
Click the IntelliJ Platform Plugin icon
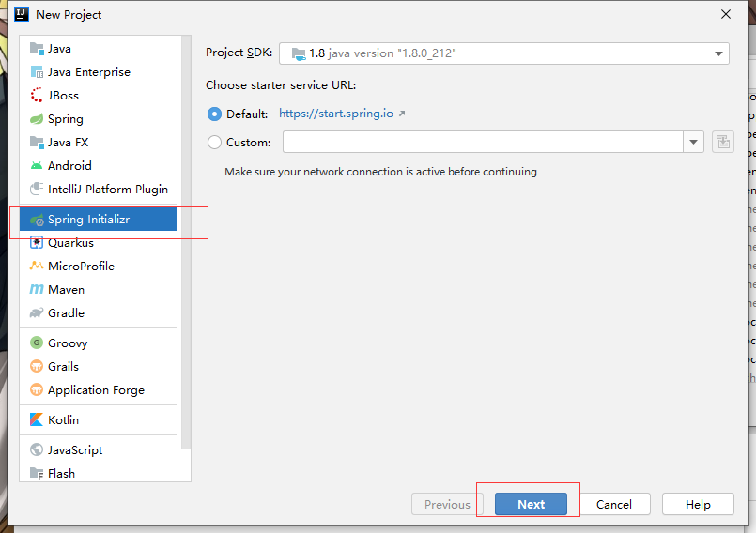(37, 189)
